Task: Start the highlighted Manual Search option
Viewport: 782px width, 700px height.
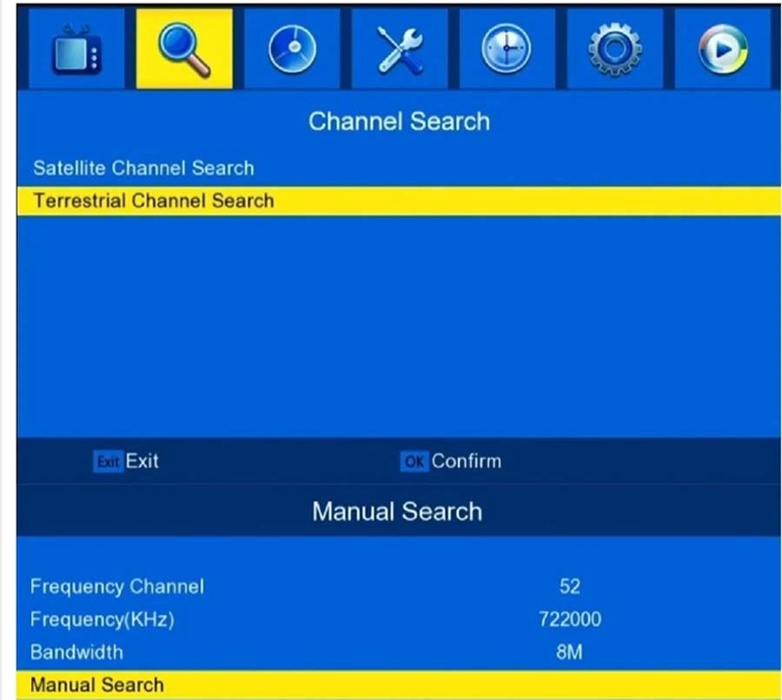Action: [399, 685]
